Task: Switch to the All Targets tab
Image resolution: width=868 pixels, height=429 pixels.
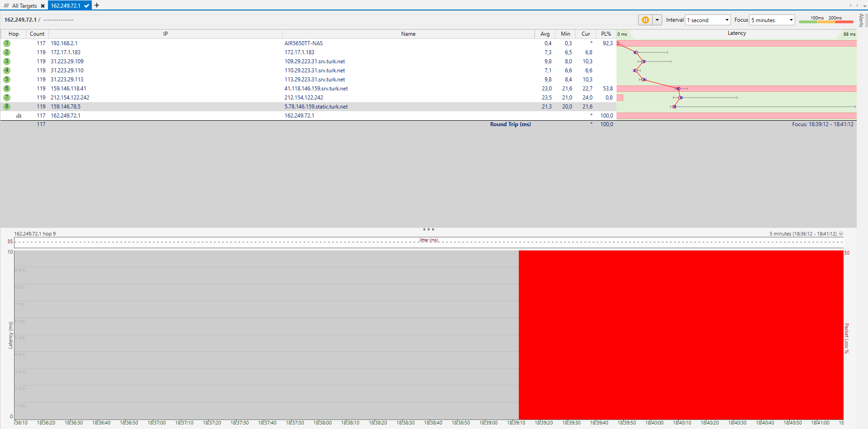Action: click(x=24, y=6)
